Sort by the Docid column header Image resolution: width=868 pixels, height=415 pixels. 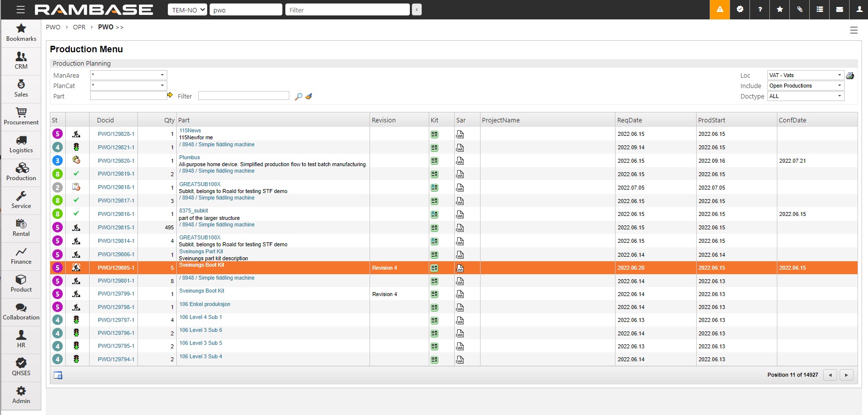pyautogui.click(x=105, y=120)
